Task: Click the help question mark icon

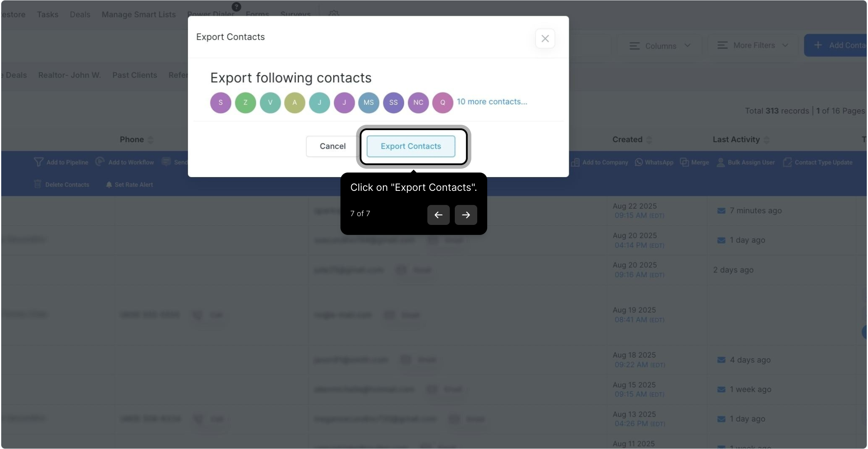Action: click(236, 7)
